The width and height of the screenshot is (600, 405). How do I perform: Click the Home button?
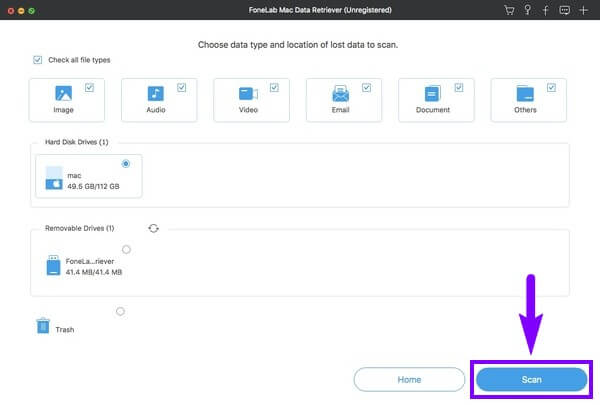(x=409, y=379)
